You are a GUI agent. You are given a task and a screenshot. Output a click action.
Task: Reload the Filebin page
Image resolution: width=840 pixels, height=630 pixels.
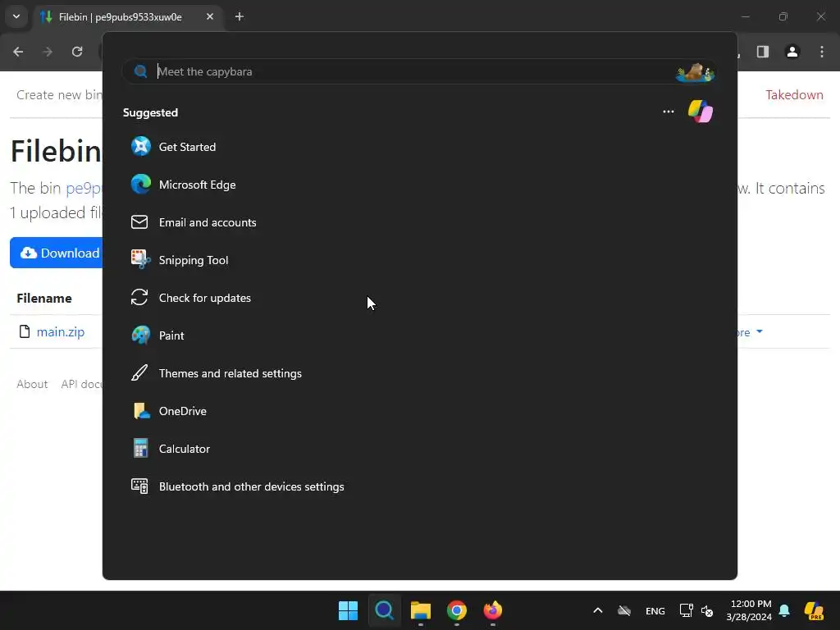tap(77, 52)
